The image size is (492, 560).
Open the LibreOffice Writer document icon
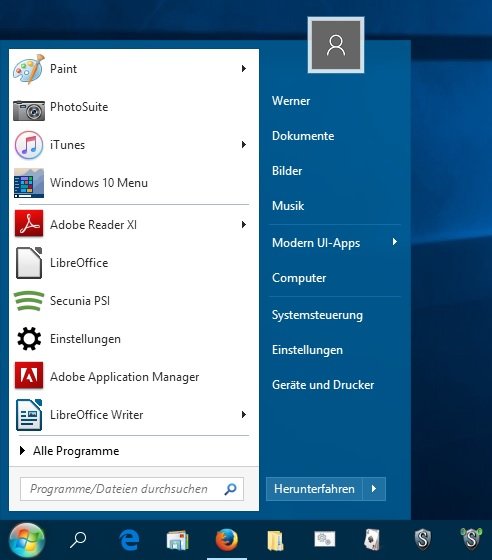pos(29,415)
